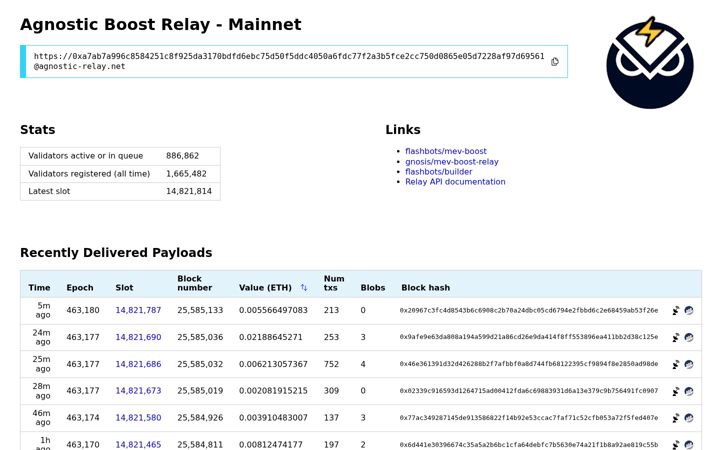Click the 'Agnostic Boost Relay - Mainnet' title
Screen dimensions: 720x450
pyautogui.click(x=161, y=24)
